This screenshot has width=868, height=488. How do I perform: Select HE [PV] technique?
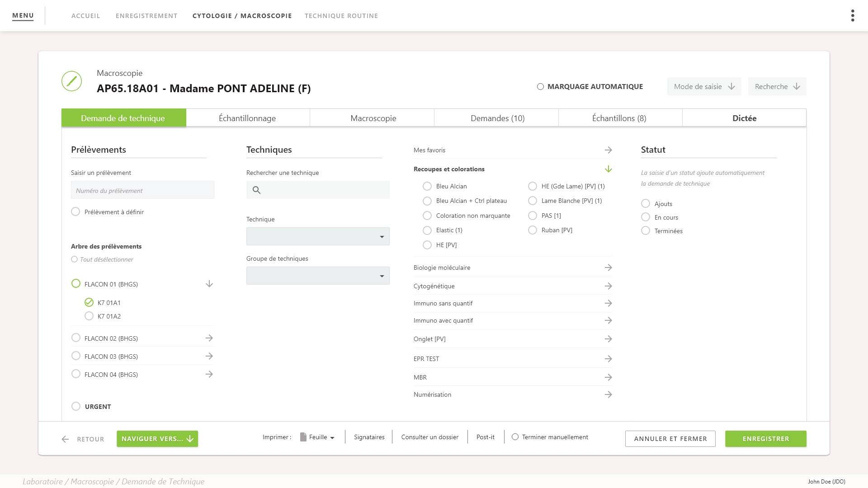click(427, 245)
